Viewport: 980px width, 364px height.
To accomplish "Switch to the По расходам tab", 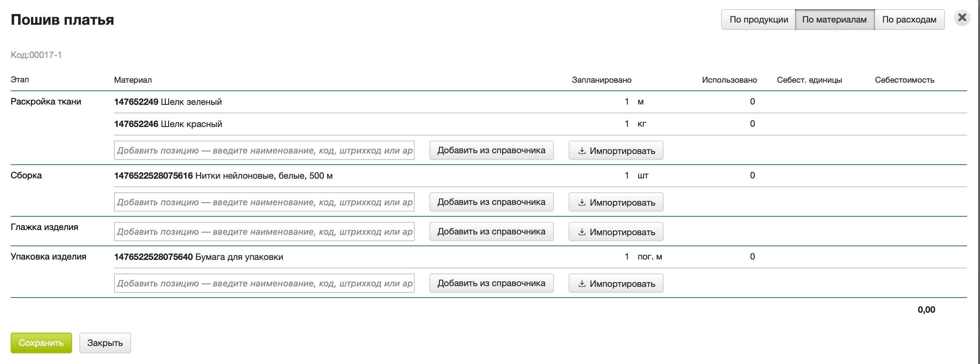I will 909,20.
